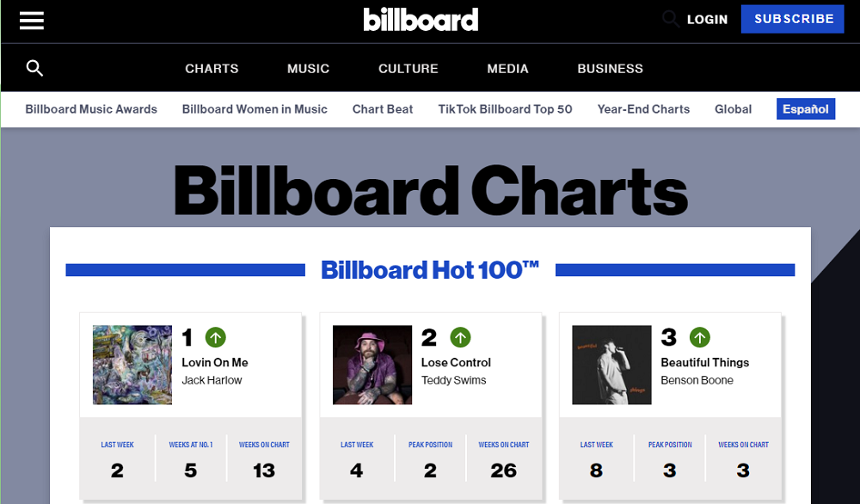The width and height of the screenshot is (860, 504).
Task: Open Billboard Music Awards link
Action: pyautogui.click(x=91, y=109)
